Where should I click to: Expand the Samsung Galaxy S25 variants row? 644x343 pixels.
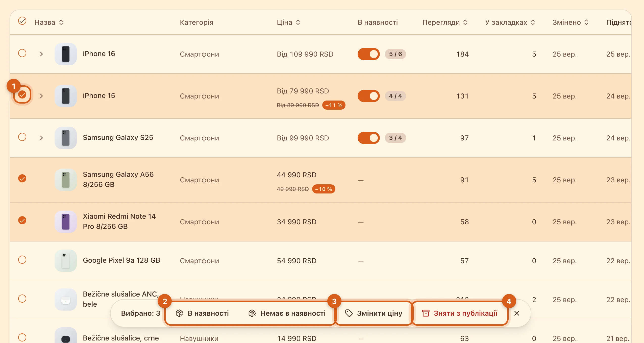click(x=41, y=138)
